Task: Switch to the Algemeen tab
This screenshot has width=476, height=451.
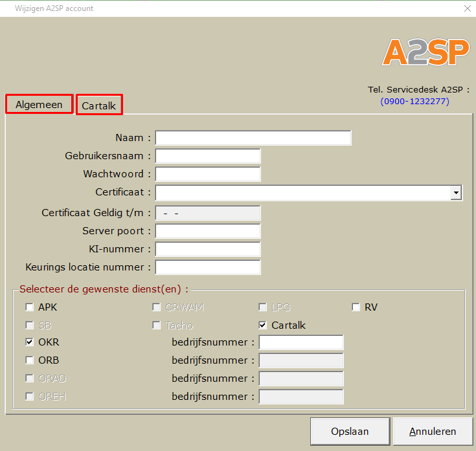Action: pos(39,104)
